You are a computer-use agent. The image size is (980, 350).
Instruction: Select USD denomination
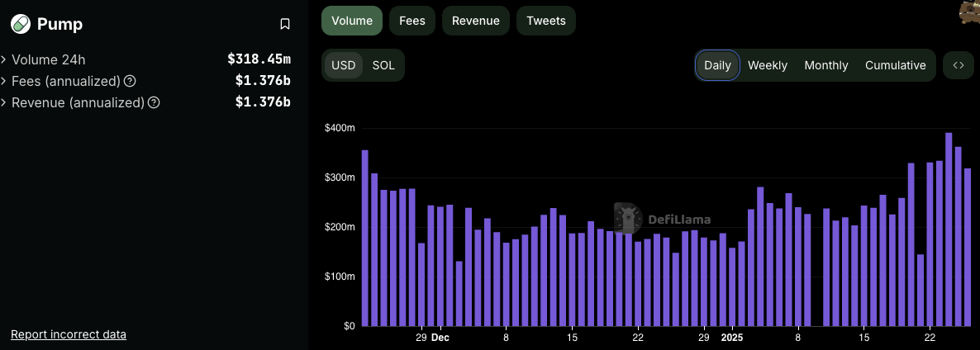[x=343, y=65]
